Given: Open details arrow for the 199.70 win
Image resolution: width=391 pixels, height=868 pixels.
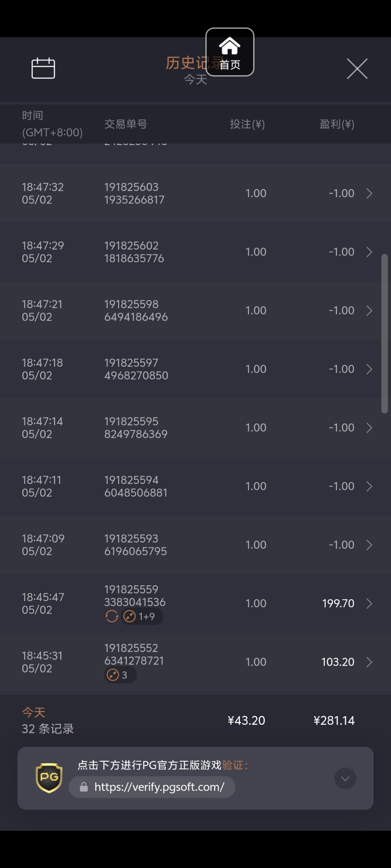Looking at the screenshot, I should point(369,603).
